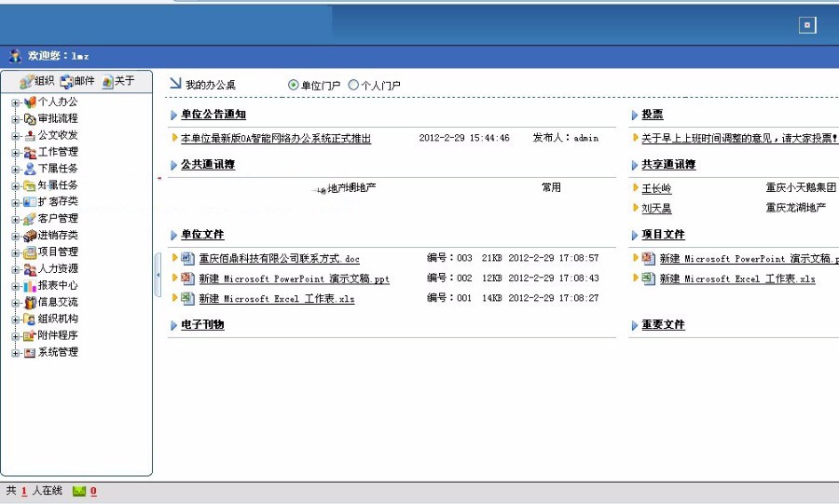The image size is (839, 504).
Task: Expand the 项目管理 tree node
Action: pyautogui.click(x=16, y=252)
